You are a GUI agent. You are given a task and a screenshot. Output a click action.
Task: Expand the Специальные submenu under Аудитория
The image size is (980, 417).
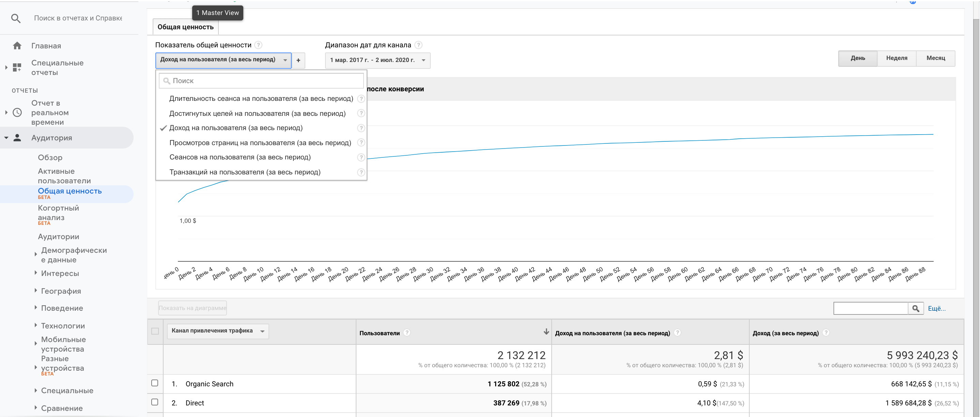click(36, 390)
